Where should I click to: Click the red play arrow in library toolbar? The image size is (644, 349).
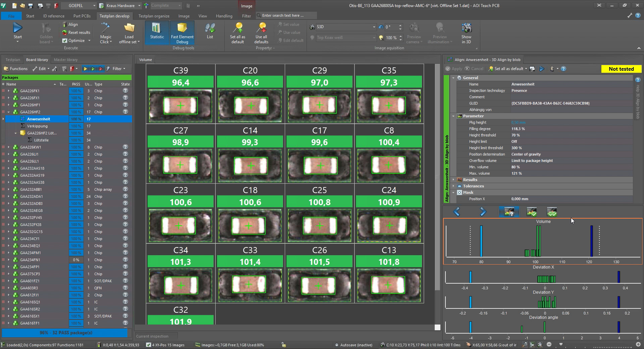pyautogui.click(x=101, y=69)
